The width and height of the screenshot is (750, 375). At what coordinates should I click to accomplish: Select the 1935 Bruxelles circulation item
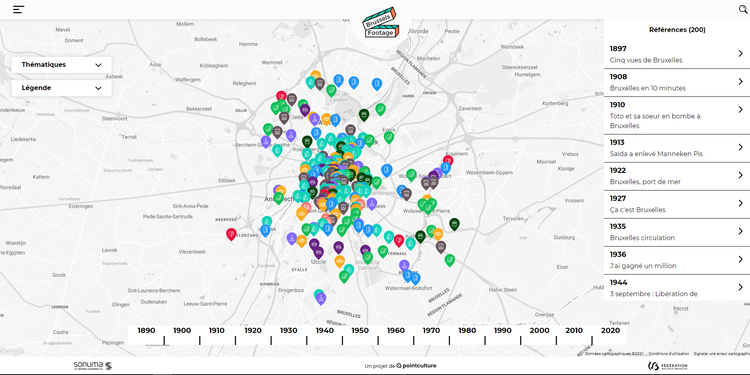coord(677,232)
